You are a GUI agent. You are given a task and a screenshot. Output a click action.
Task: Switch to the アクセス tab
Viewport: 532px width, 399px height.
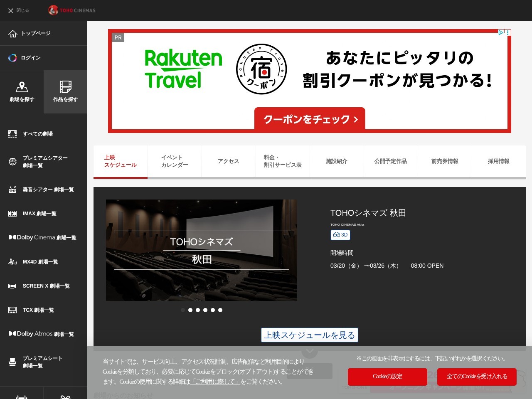228,161
